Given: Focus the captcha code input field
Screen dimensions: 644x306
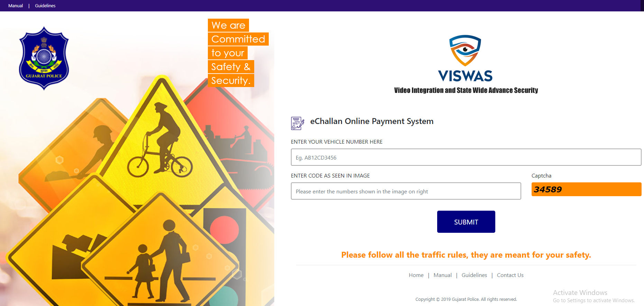Looking at the screenshot, I should click(x=406, y=191).
